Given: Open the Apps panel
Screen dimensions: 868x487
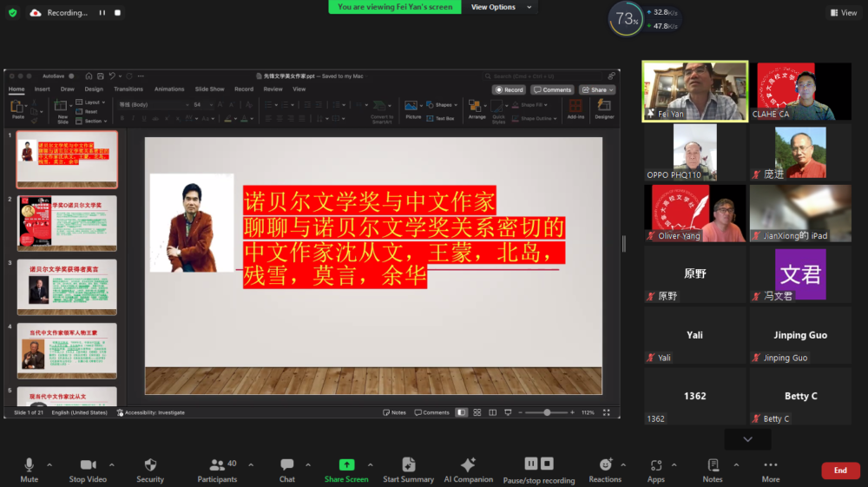Looking at the screenshot, I should coord(656,465).
